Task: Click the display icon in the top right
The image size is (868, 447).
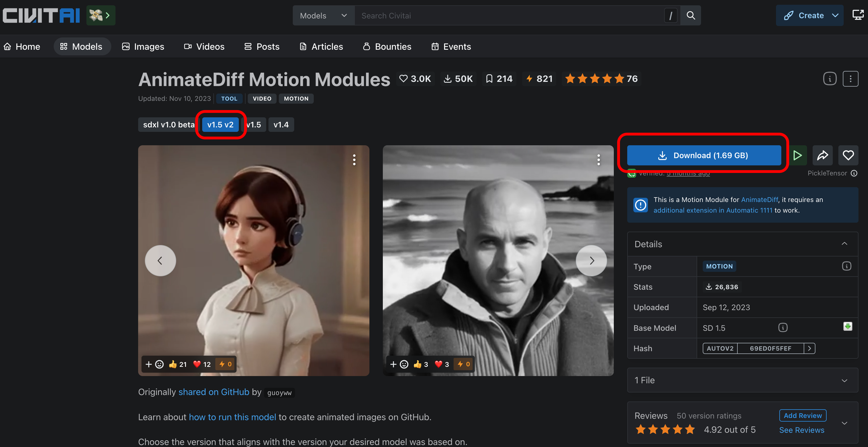Action: tap(858, 15)
